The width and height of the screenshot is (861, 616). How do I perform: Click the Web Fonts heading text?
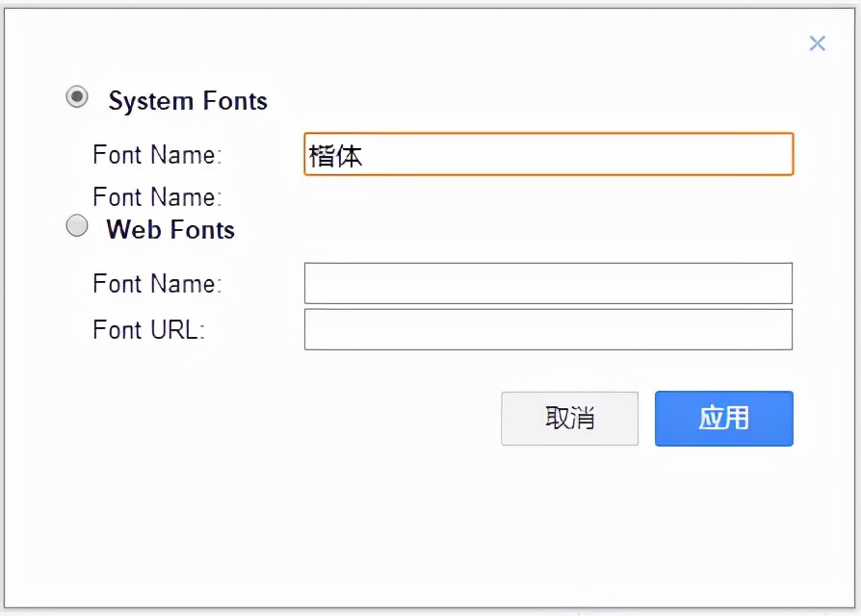170,229
